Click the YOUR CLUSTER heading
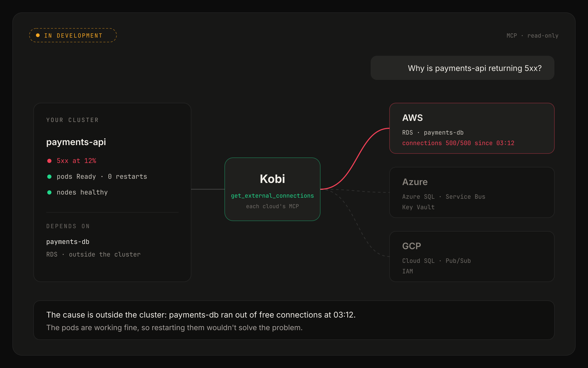The width and height of the screenshot is (588, 368). [72, 120]
